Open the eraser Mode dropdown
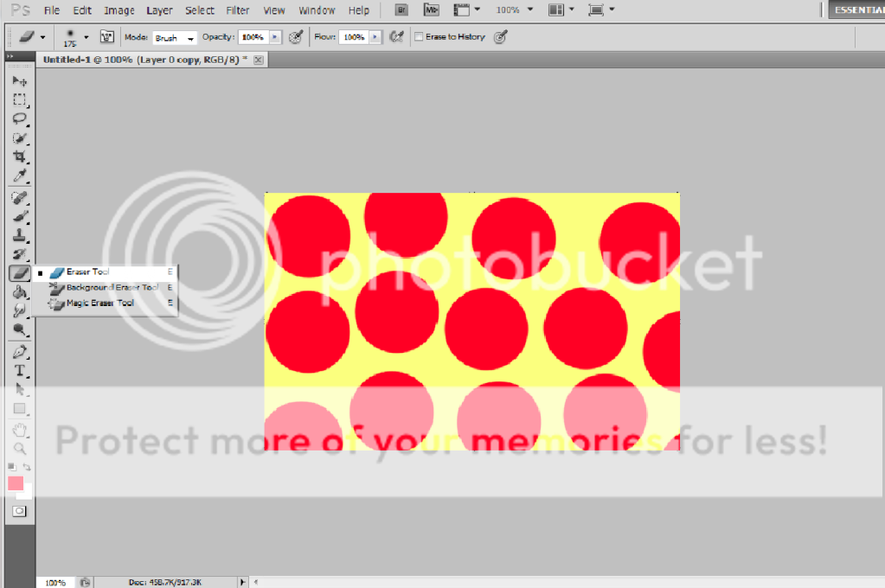The width and height of the screenshot is (885, 588). (174, 38)
